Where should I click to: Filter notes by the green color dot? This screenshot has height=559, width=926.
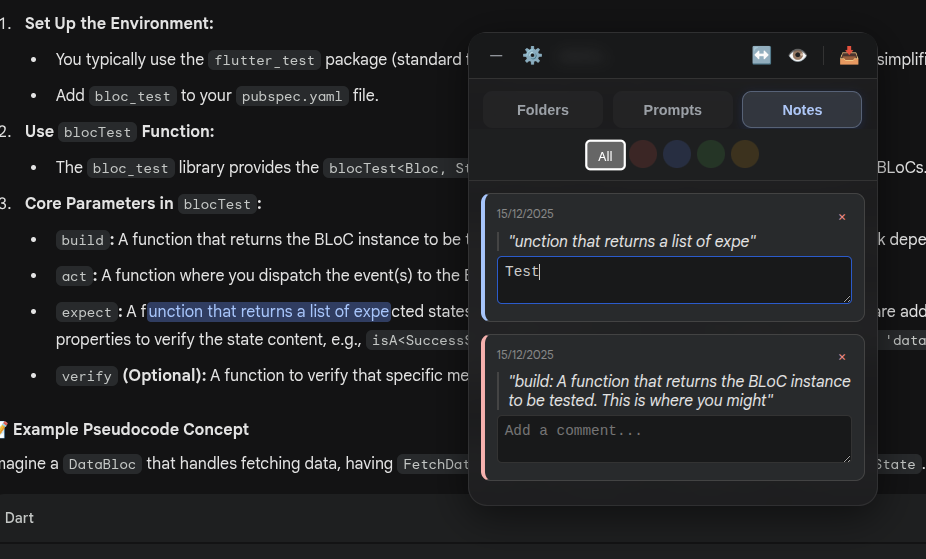(711, 155)
